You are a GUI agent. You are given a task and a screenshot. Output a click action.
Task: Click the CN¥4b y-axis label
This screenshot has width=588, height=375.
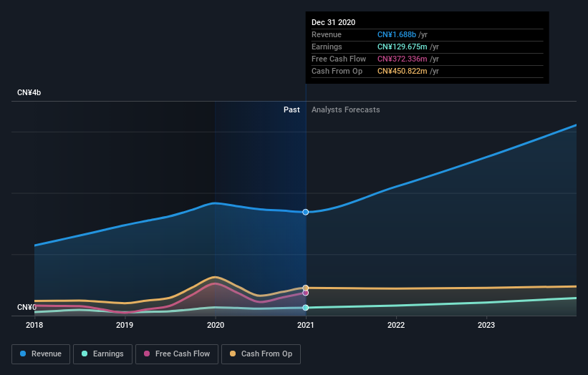point(29,92)
